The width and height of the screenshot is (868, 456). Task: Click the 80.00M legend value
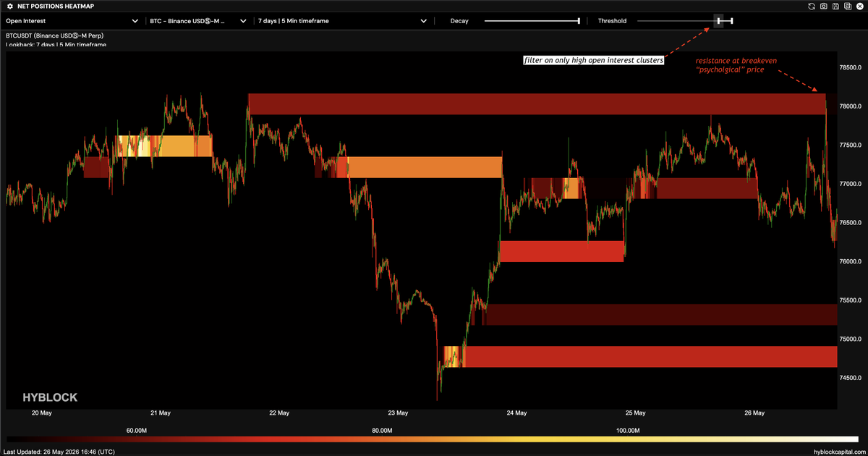[x=382, y=430]
